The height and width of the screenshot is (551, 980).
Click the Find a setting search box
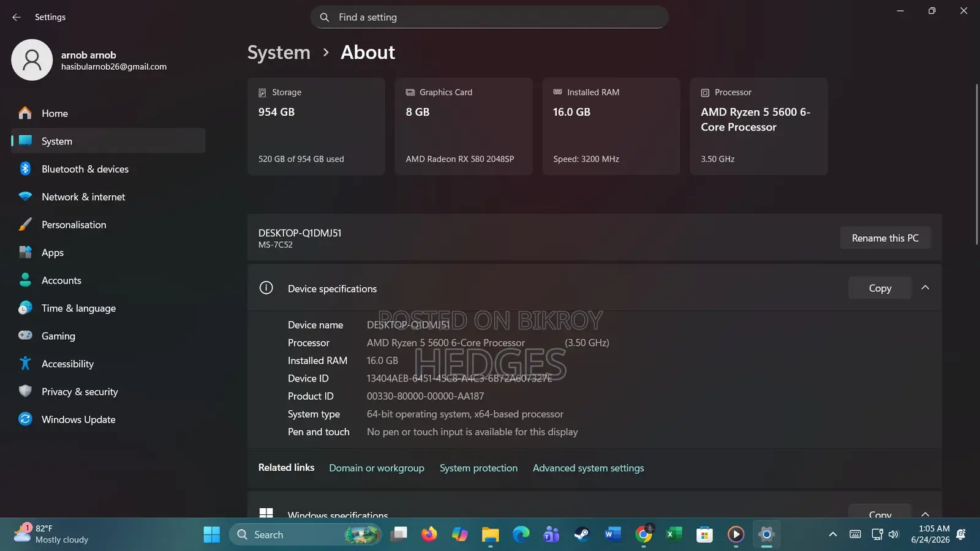pos(489,17)
